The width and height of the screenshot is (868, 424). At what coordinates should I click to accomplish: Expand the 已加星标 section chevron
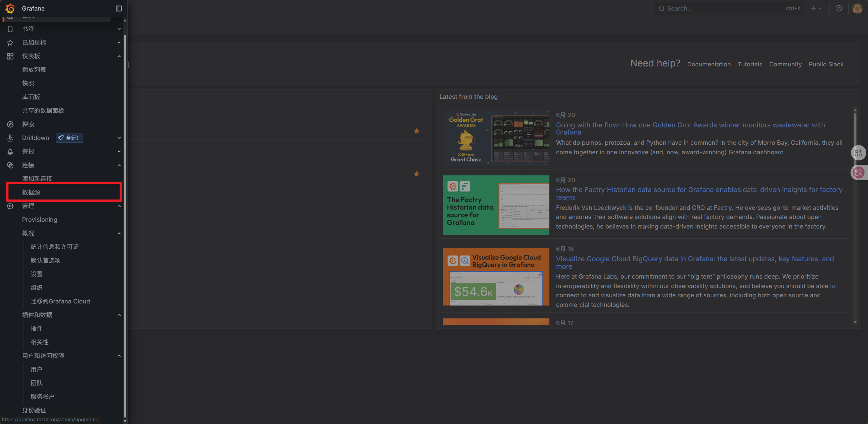[x=119, y=43]
